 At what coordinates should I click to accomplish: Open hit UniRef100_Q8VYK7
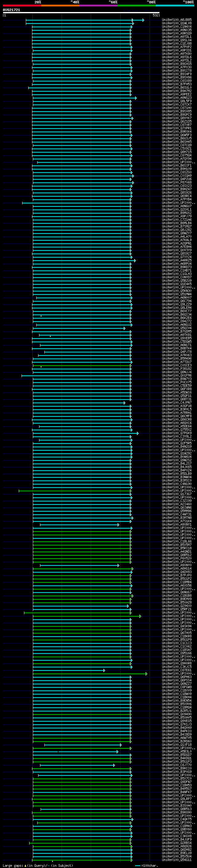[x=177, y=119]
